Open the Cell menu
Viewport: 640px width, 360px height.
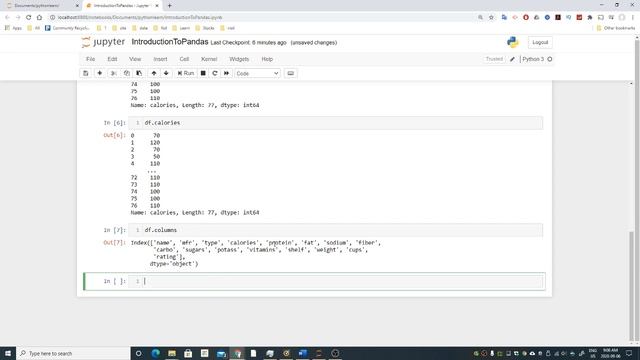184,59
